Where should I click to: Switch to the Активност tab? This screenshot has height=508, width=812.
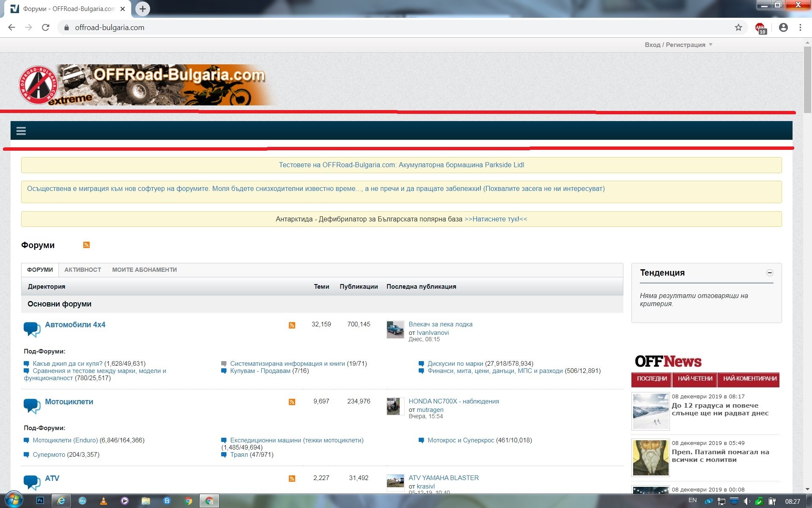click(82, 270)
